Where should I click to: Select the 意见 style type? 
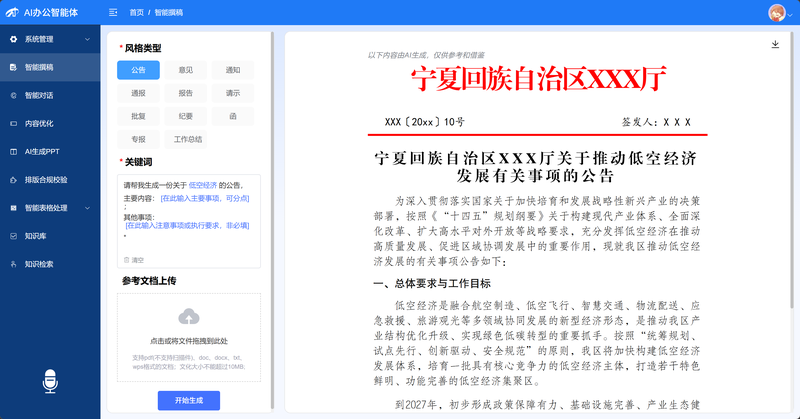[186, 70]
